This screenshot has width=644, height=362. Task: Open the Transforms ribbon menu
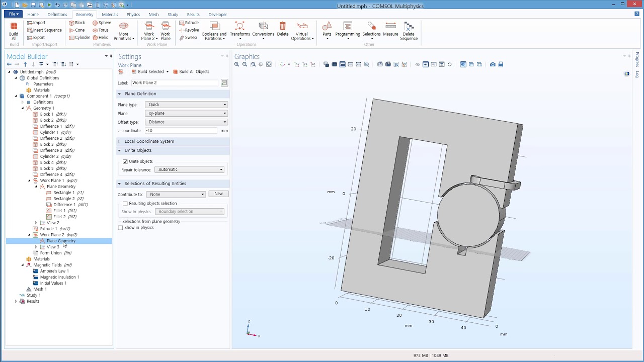click(239, 31)
